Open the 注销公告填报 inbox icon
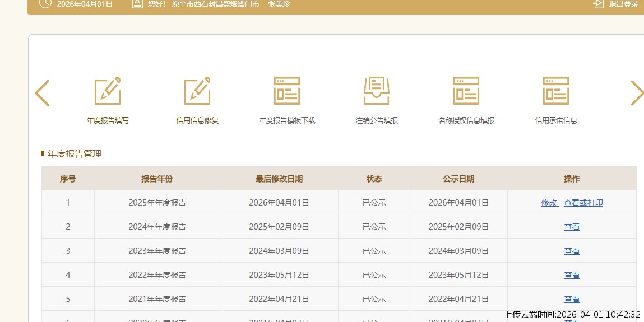Viewport: 644px width, 322px height. (377, 91)
